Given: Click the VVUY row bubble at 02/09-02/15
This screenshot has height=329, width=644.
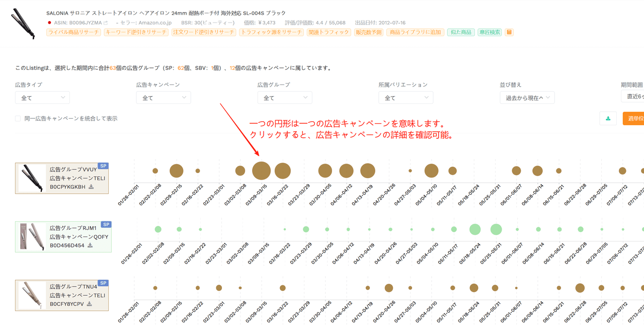Looking at the screenshot, I should pos(176,171).
